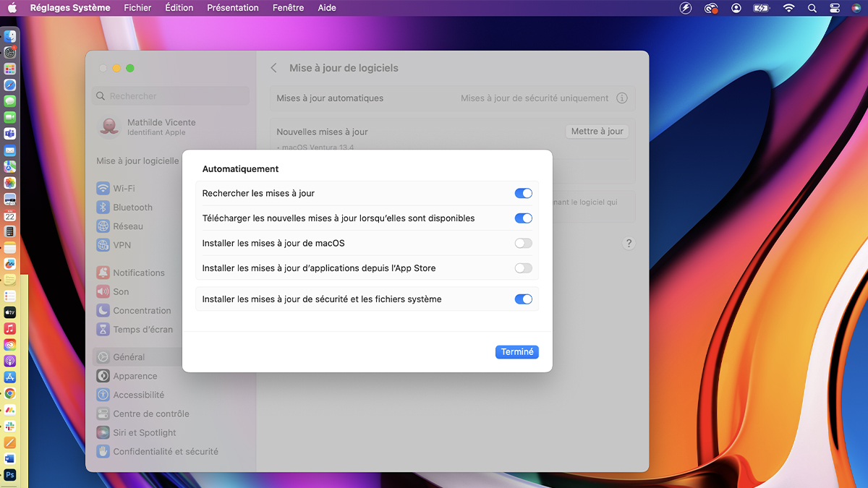Click the question mark help button
This screenshot has width=868, height=488.
pyautogui.click(x=629, y=244)
